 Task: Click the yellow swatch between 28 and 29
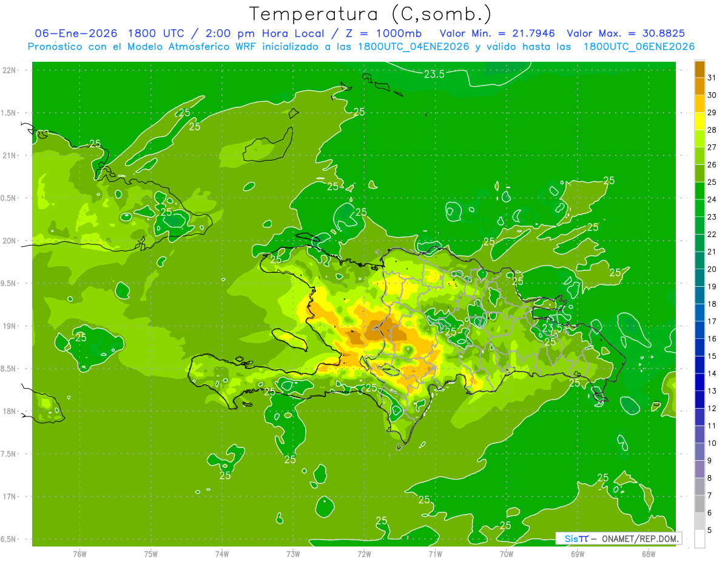[699, 121]
